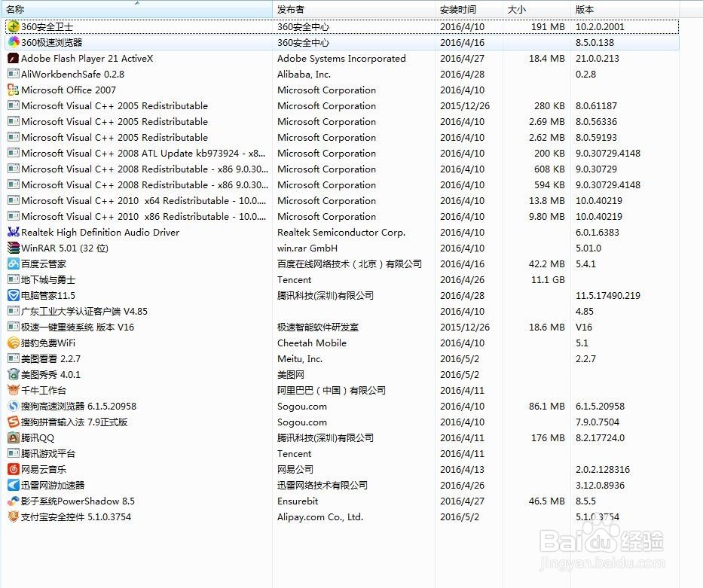Select the WinRAR 5.01 archive icon
The image size is (703, 588).
coord(14,248)
